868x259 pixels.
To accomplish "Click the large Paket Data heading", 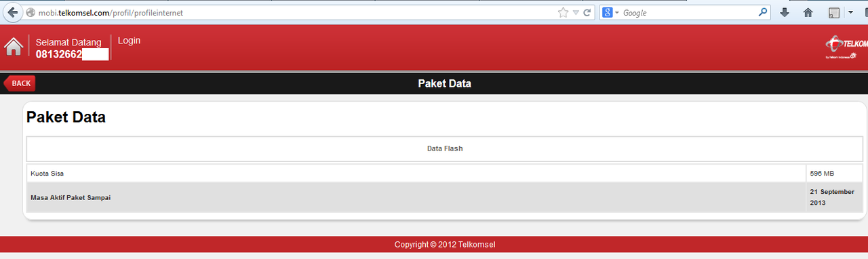I will (66, 117).
